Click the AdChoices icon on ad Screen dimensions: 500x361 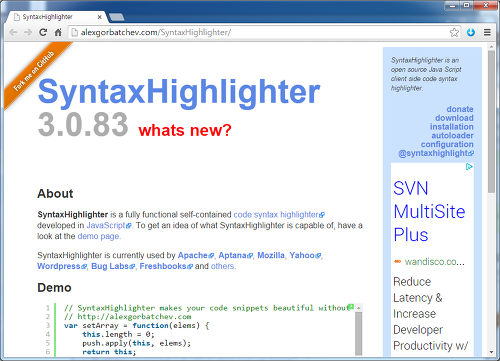469,167
